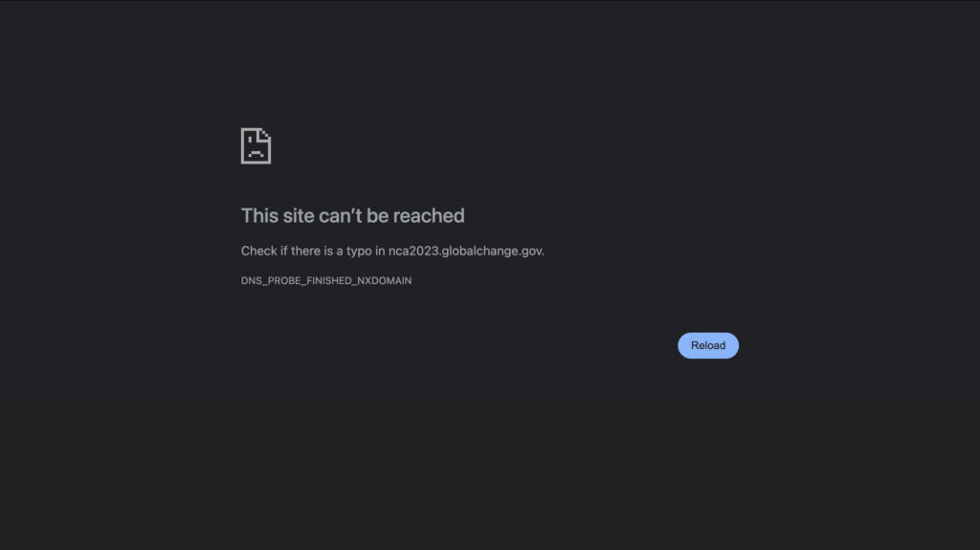Click "nca2023" in the domain name
The width and height of the screenshot is (980, 550).
(413, 252)
